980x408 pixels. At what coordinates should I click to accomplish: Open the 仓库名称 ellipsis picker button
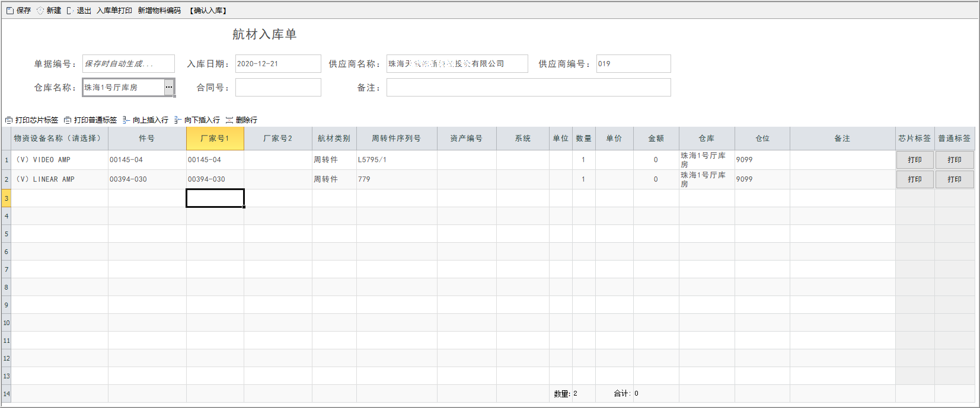point(169,87)
